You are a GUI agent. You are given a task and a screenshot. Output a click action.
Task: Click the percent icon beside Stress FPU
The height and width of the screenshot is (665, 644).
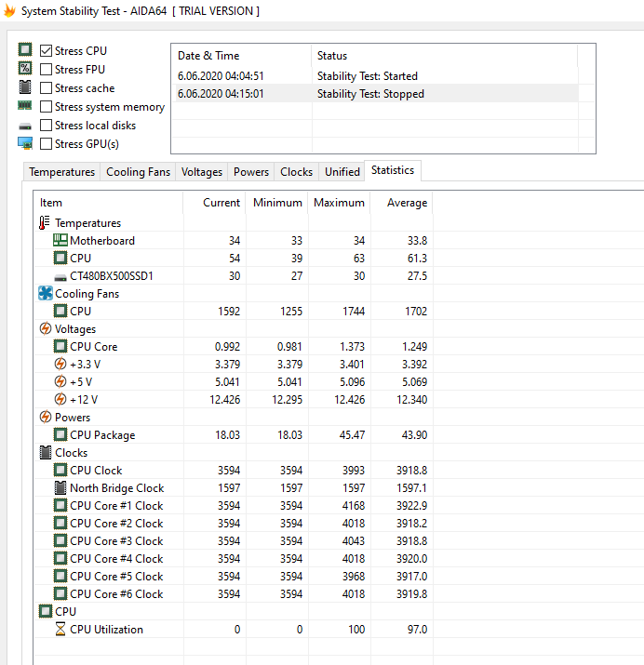[x=25, y=68]
